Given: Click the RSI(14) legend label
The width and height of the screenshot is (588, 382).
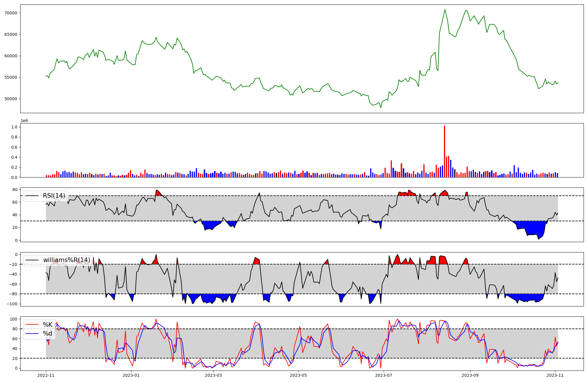Looking at the screenshot, I should point(54,196).
